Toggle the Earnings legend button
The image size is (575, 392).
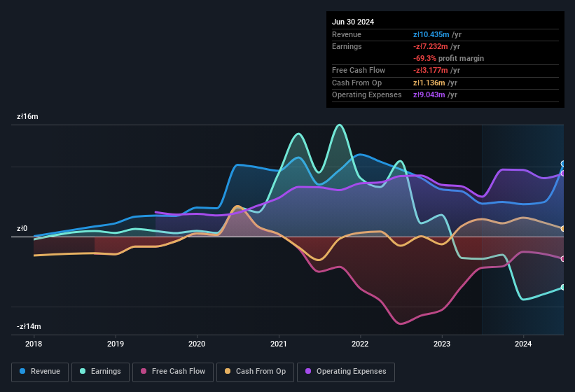100,372
